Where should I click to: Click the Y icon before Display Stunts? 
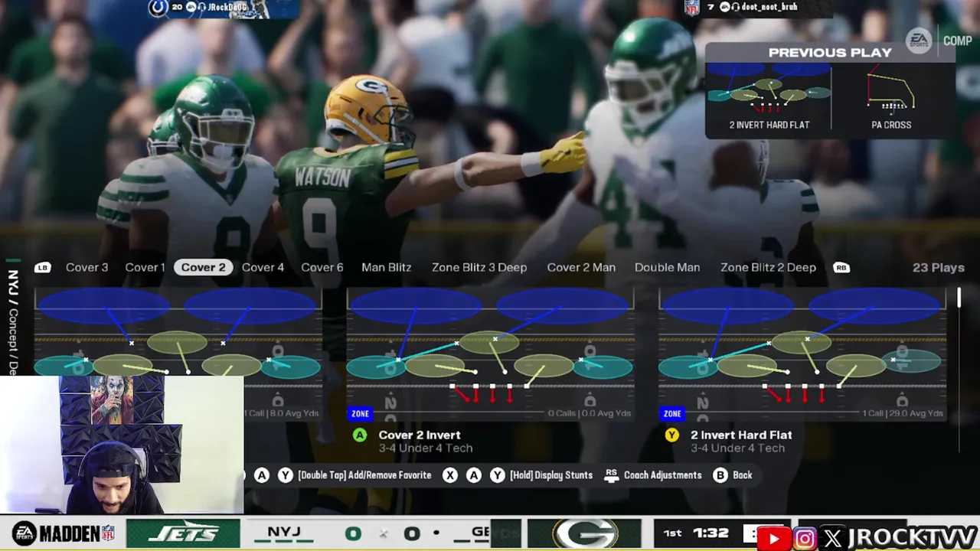(x=497, y=475)
